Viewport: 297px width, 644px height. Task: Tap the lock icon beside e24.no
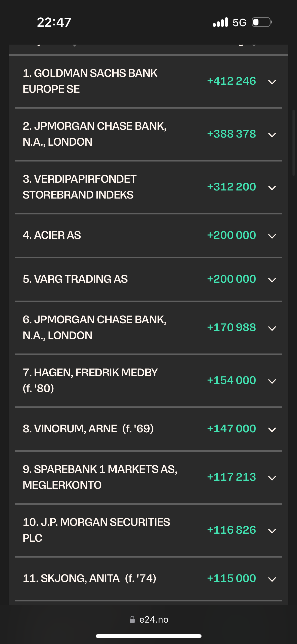132,619
